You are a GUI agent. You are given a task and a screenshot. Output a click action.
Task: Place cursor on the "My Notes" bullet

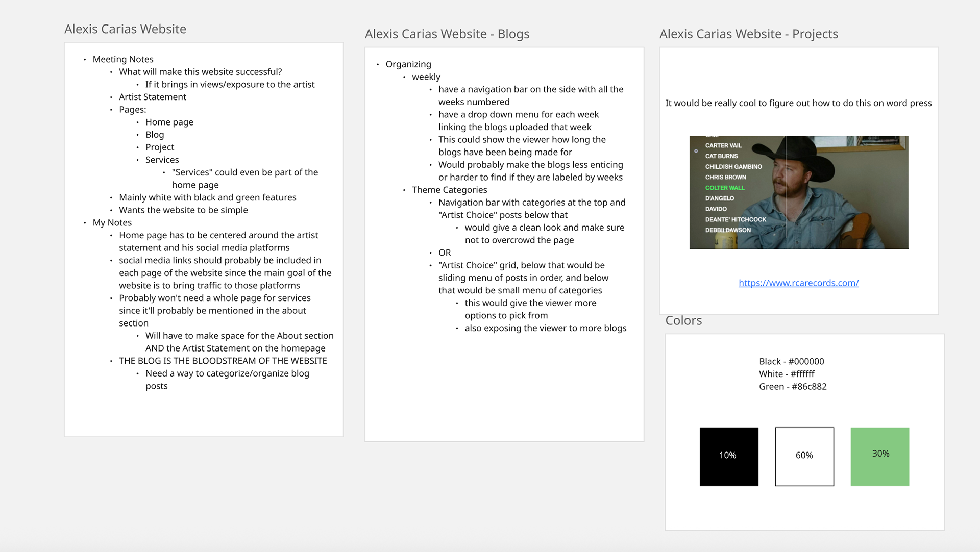coord(112,222)
